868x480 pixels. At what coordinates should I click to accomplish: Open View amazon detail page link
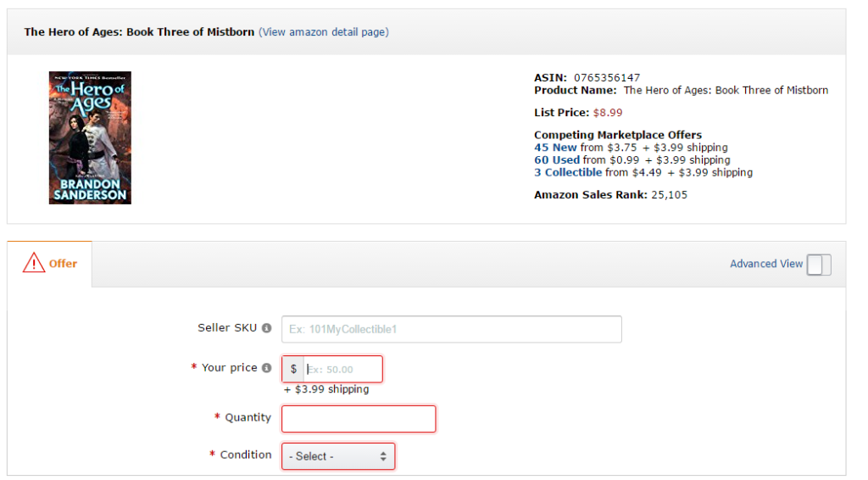pyautogui.click(x=324, y=32)
